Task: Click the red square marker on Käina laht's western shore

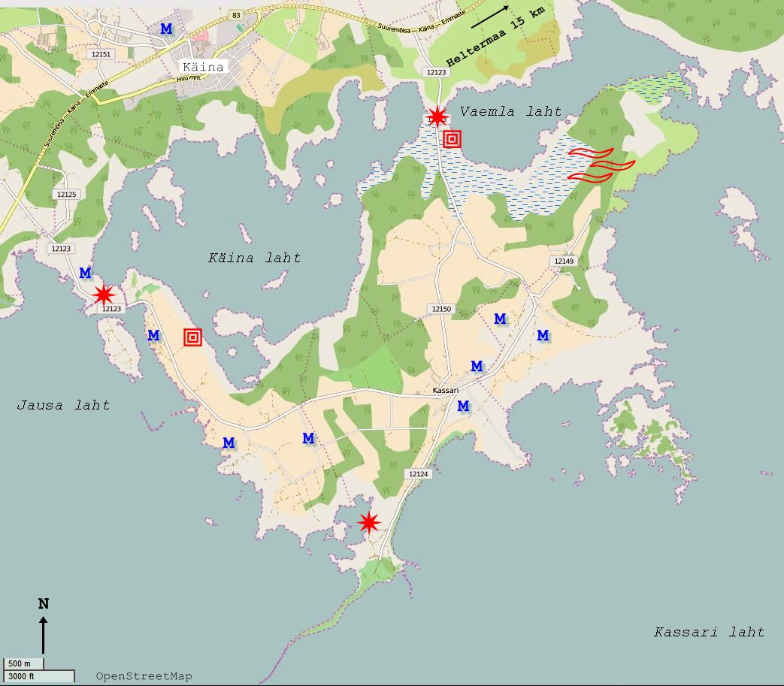Action: [x=192, y=337]
